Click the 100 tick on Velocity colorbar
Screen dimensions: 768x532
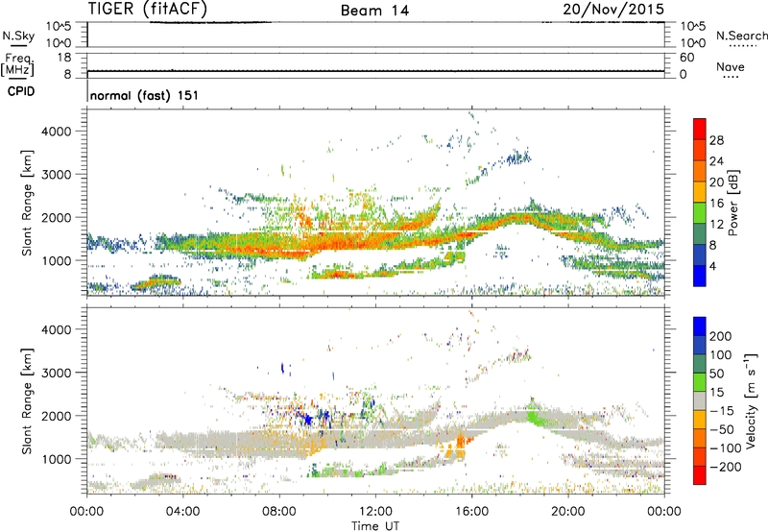721,355
